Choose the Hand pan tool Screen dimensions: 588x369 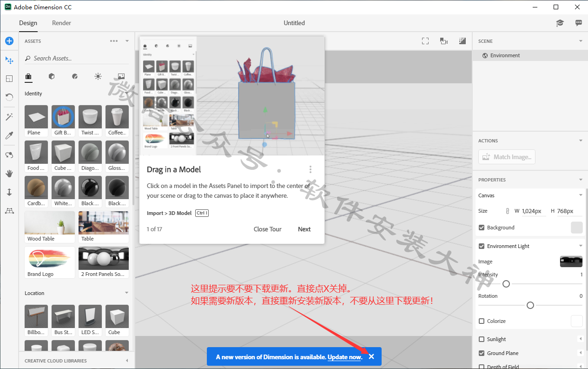(9, 174)
